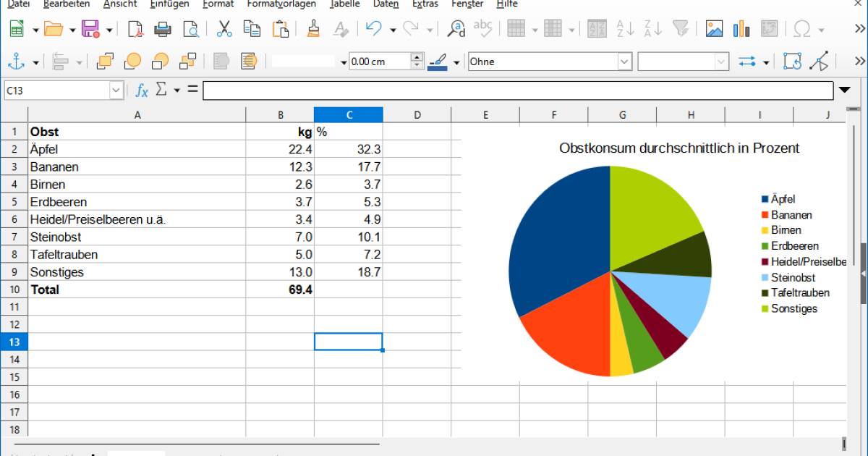Click the Sum sigma icon
868x456 pixels.
(161, 90)
